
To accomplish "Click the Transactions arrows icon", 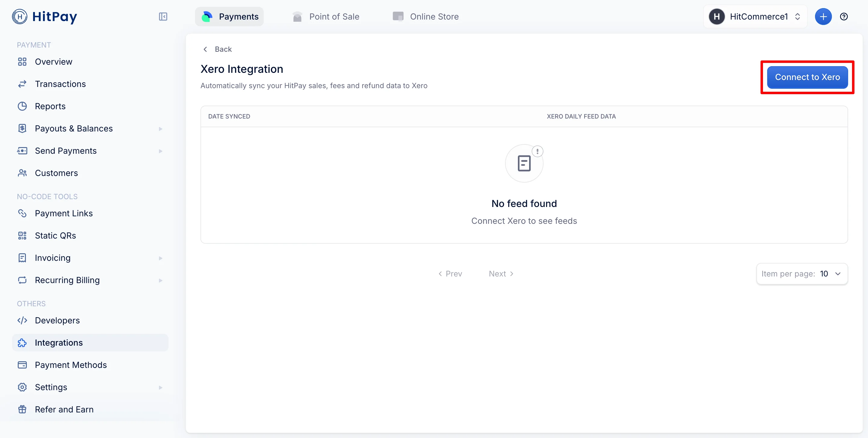I will tap(22, 84).
